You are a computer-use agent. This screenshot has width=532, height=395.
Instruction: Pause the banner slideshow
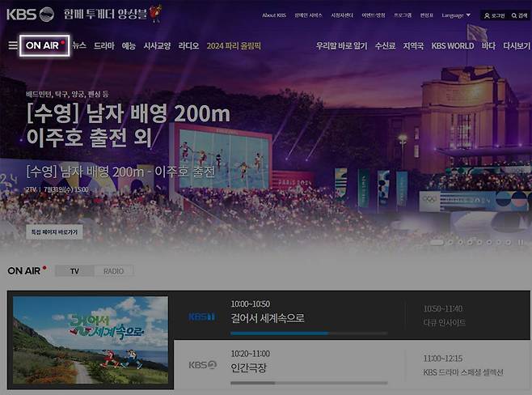[x=521, y=242]
